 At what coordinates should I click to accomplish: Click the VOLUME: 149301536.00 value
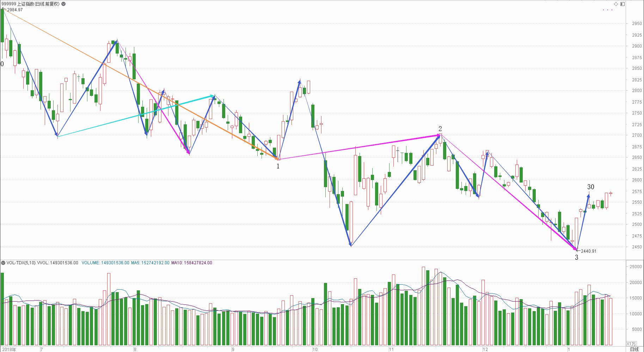click(x=105, y=263)
